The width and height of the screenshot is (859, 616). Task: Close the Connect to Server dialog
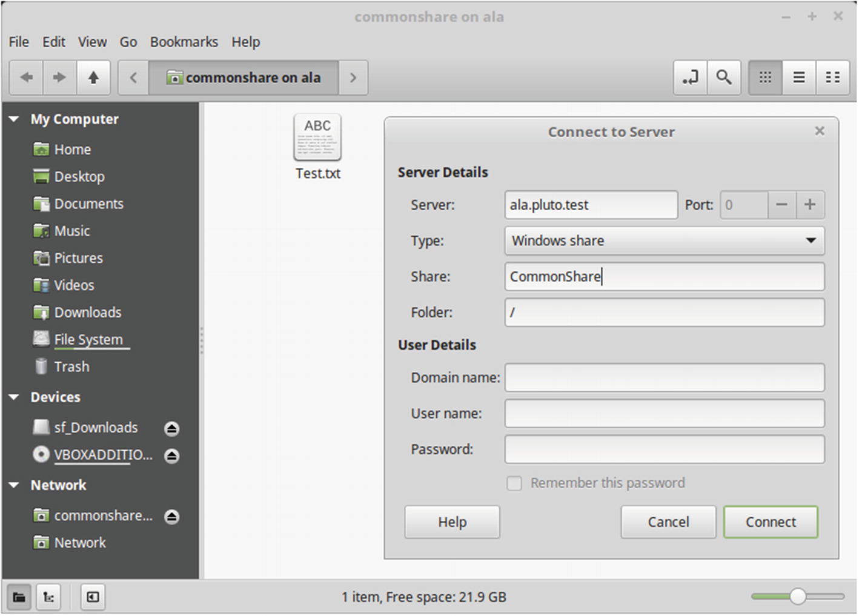pyautogui.click(x=820, y=131)
